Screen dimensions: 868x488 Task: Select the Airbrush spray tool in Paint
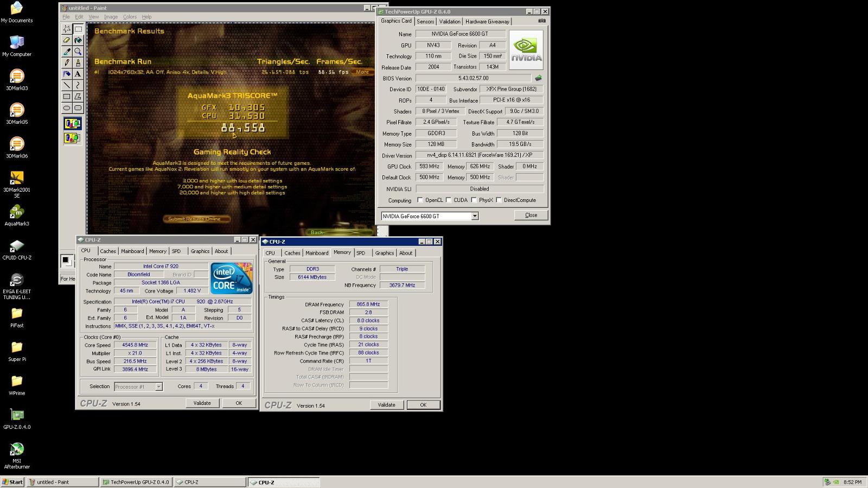[67, 74]
